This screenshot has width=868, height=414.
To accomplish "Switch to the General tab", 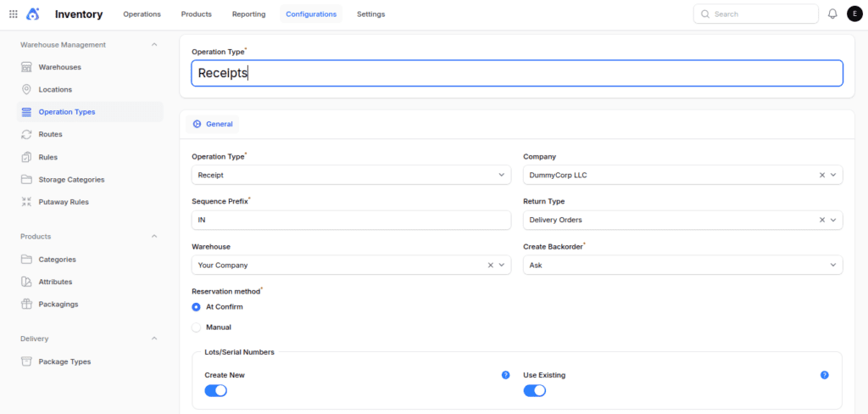I will pyautogui.click(x=213, y=124).
